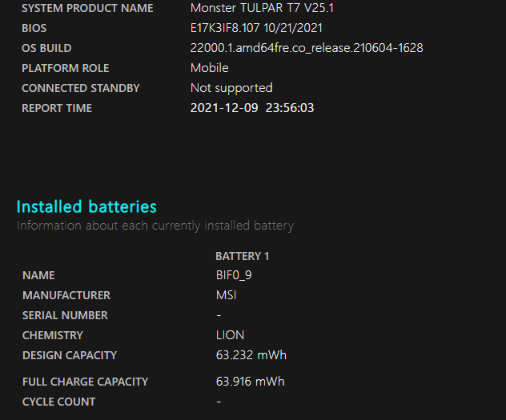Click the OS BUILD value 22000.1.amd64fre

[307, 48]
